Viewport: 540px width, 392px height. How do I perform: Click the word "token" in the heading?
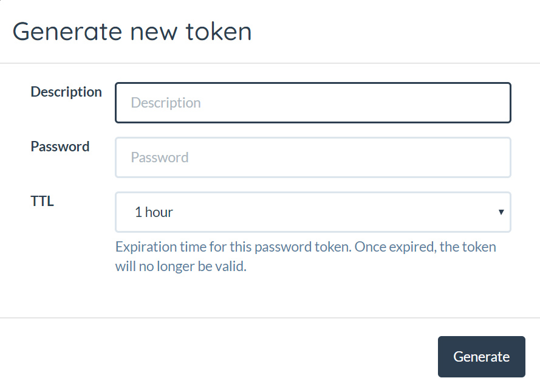tap(219, 31)
